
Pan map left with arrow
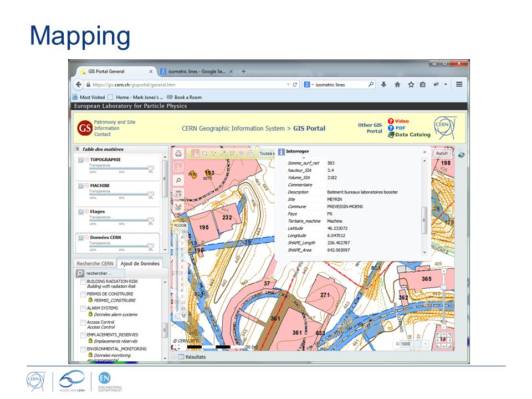click(x=438, y=340)
